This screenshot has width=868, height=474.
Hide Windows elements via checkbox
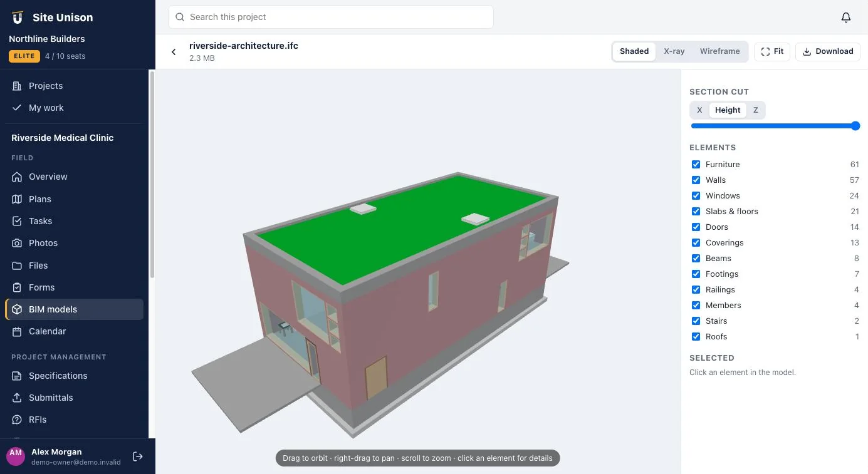696,195
